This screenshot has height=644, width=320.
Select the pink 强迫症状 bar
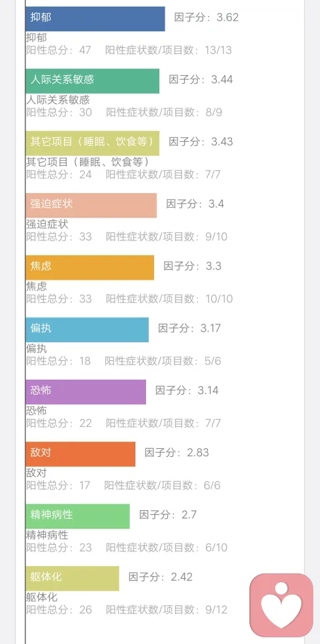point(91,205)
